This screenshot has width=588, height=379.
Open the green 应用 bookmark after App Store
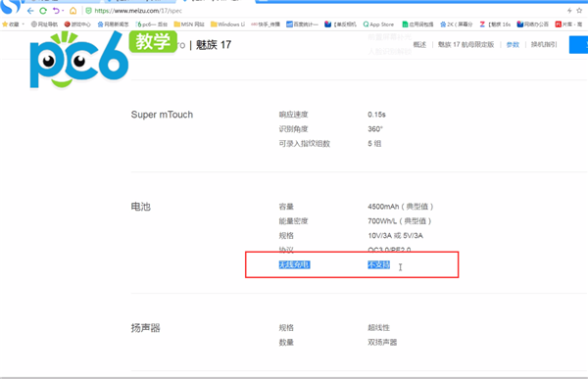click(417, 24)
